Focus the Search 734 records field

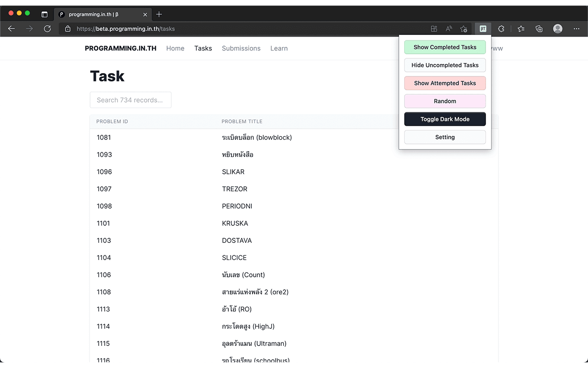[130, 100]
